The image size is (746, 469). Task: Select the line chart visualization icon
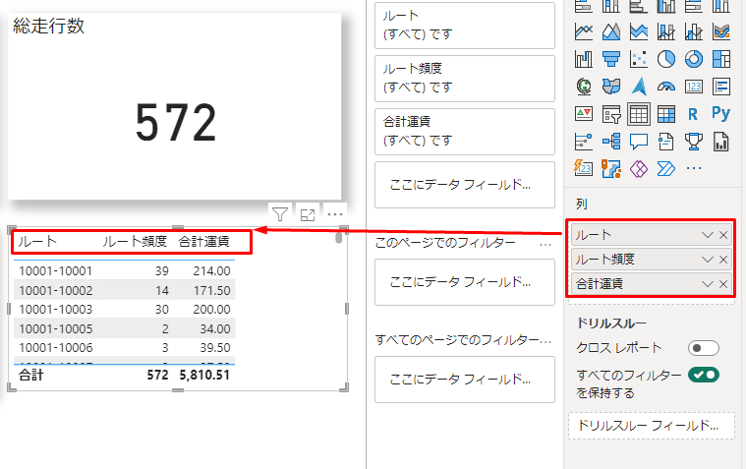(584, 32)
